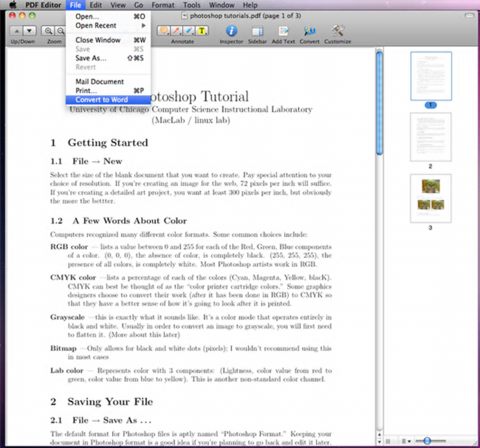This screenshot has height=448, width=480.
Task: Click the 'Saving Your File' heading
Action: click(x=110, y=402)
